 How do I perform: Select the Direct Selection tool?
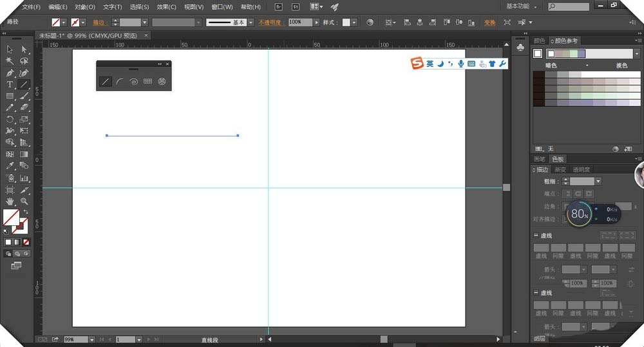point(24,50)
